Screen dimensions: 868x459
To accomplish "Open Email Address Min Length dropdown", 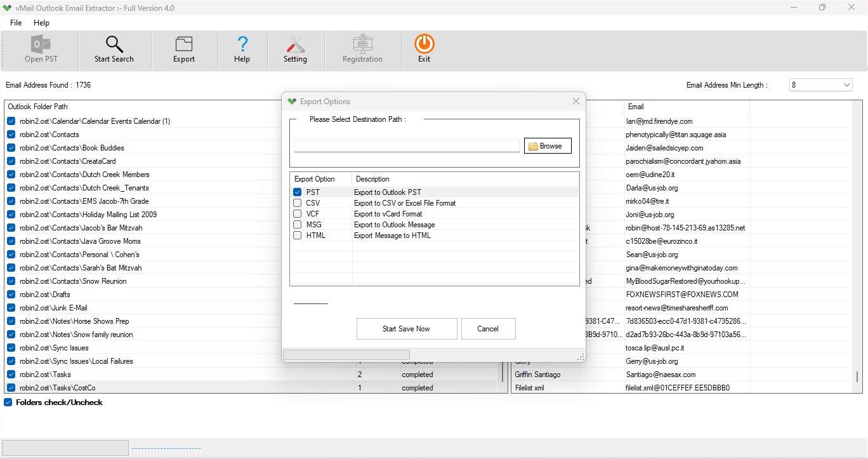I will point(821,85).
